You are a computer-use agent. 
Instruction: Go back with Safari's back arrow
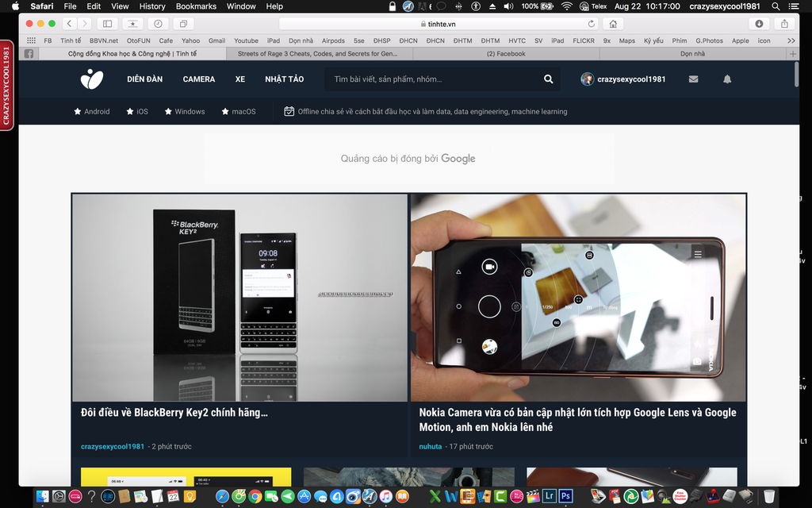click(x=70, y=24)
